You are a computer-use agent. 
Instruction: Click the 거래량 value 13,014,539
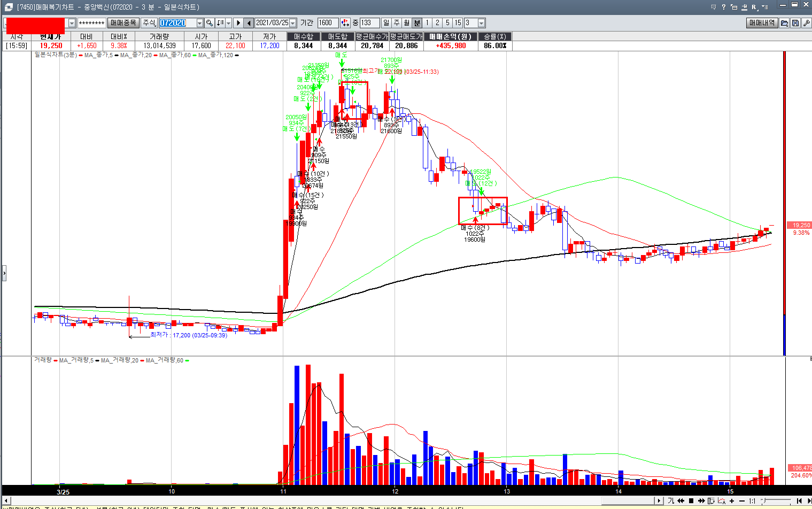(x=159, y=45)
